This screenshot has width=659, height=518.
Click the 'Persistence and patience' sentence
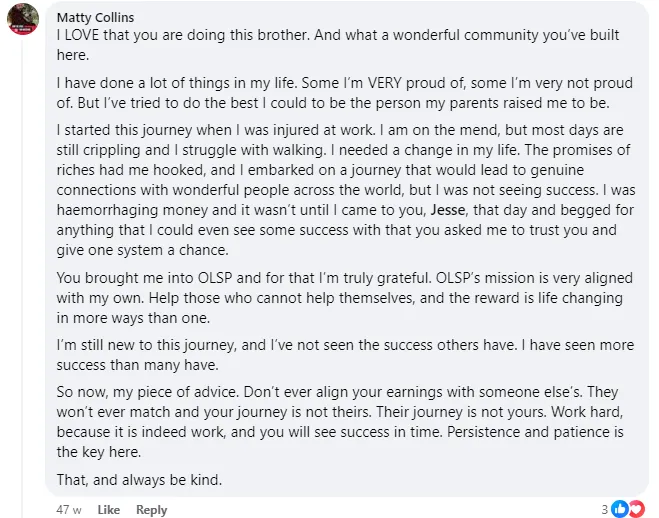click(340, 442)
